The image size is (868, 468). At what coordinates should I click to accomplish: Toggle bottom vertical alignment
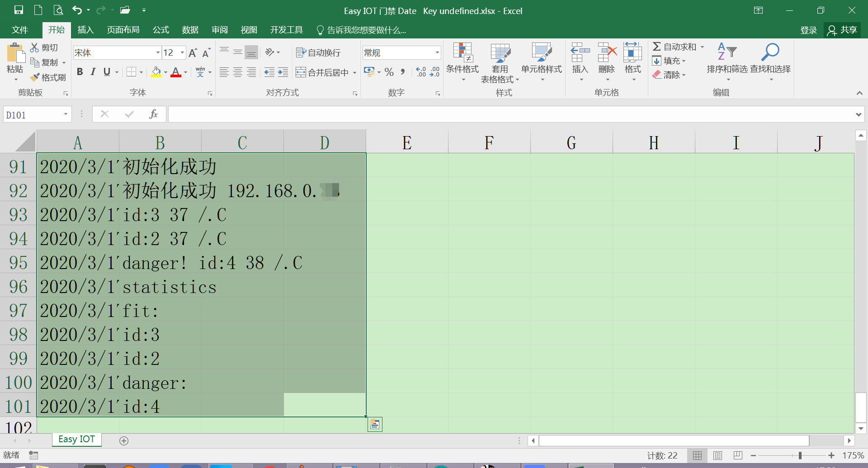(251, 52)
